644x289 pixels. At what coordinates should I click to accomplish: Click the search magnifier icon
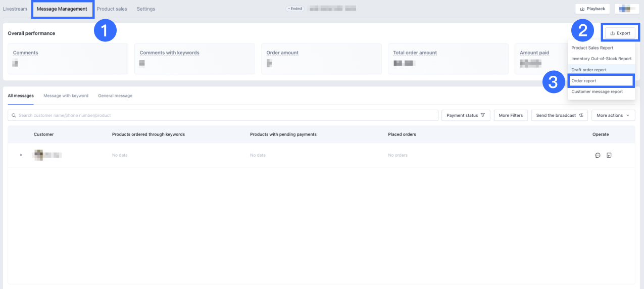click(14, 115)
